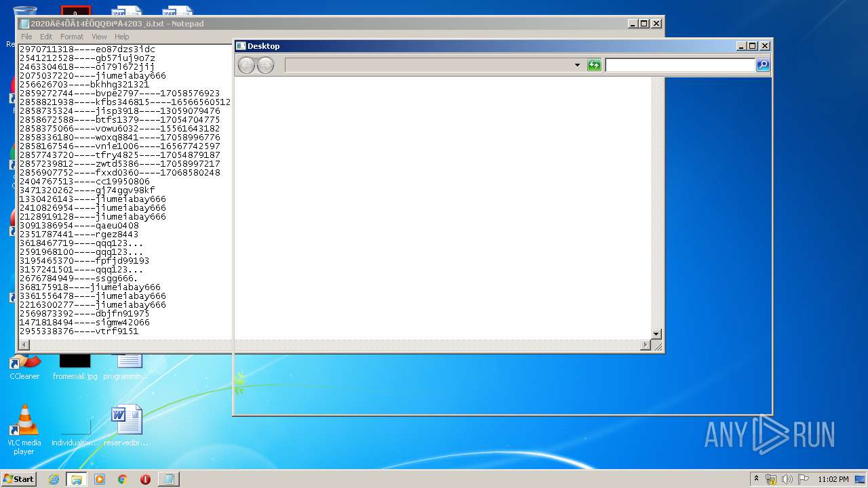
Task: Click Notepad horizontal scrollbar right arrow
Action: [x=645, y=345]
